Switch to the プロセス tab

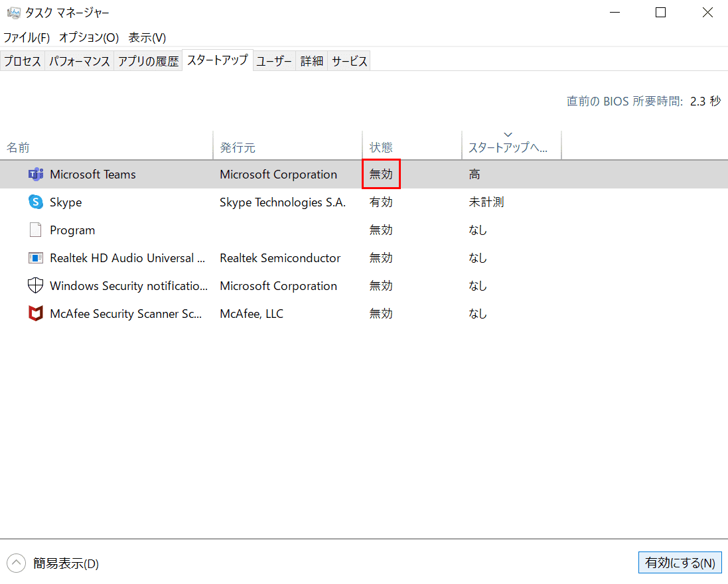pyautogui.click(x=23, y=61)
